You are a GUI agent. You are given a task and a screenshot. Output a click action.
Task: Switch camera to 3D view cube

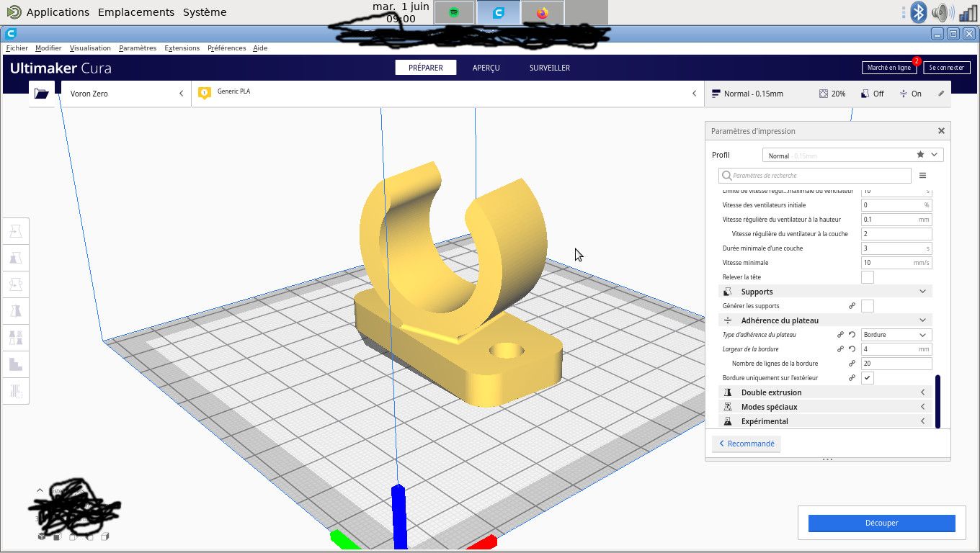42,536
